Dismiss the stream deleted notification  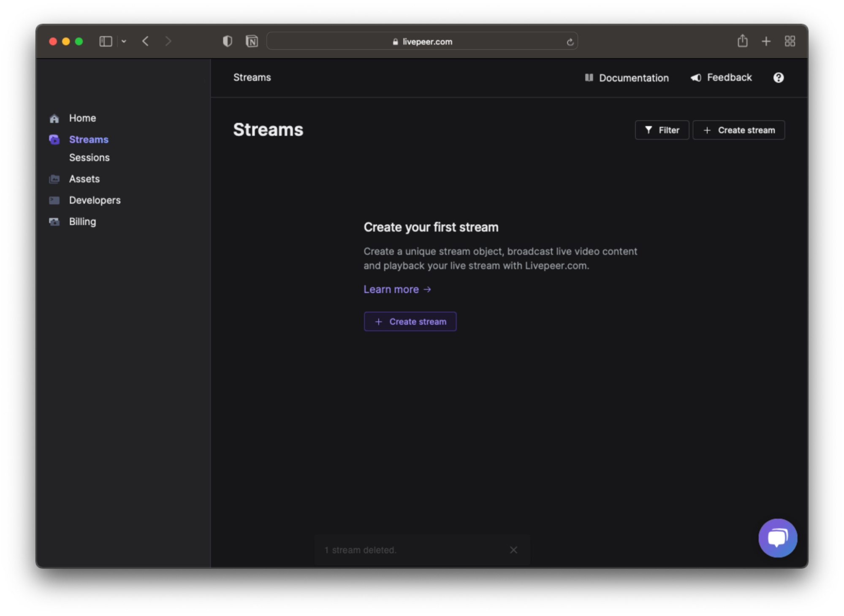pyautogui.click(x=513, y=550)
